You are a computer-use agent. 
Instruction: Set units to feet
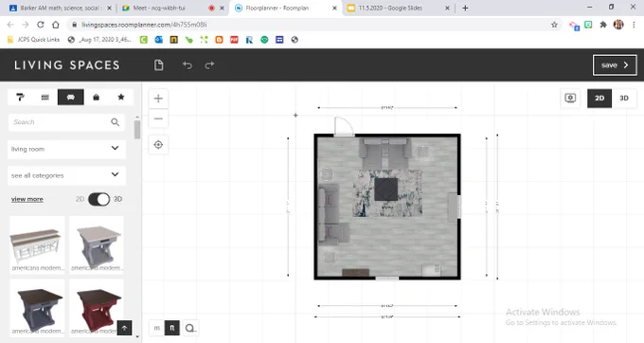172,328
